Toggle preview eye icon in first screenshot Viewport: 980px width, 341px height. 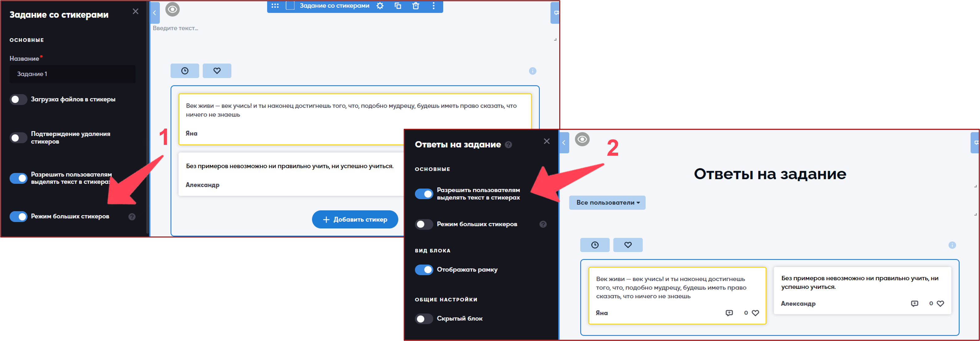point(172,9)
